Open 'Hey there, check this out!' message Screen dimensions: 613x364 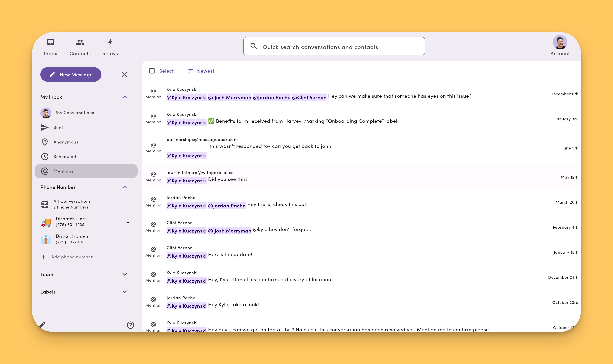277,205
